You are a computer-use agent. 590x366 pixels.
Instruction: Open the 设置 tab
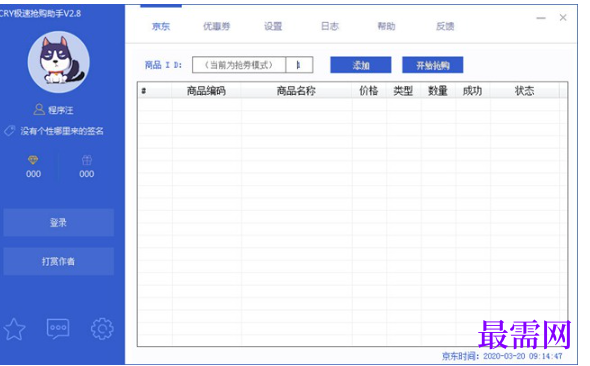coord(273,26)
